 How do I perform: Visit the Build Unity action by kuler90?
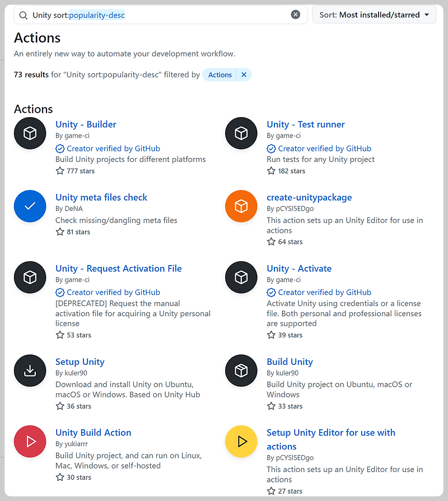tap(290, 361)
